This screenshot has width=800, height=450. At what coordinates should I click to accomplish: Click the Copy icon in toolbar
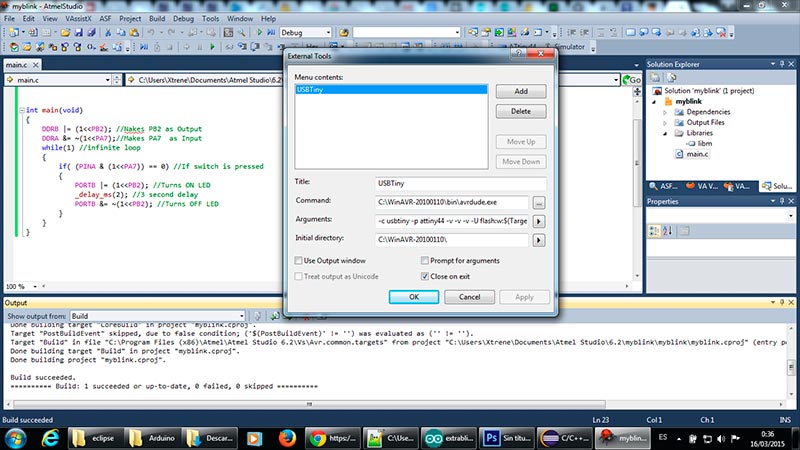[121, 32]
